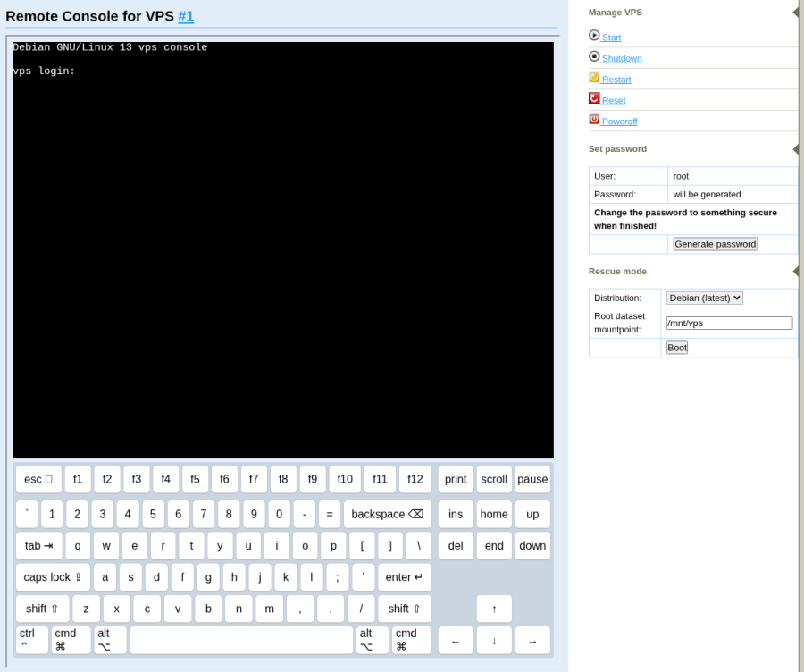Open the Start link
Image resolution: width=804 pixels, height=672 pixels.
(x=611, y=38)
